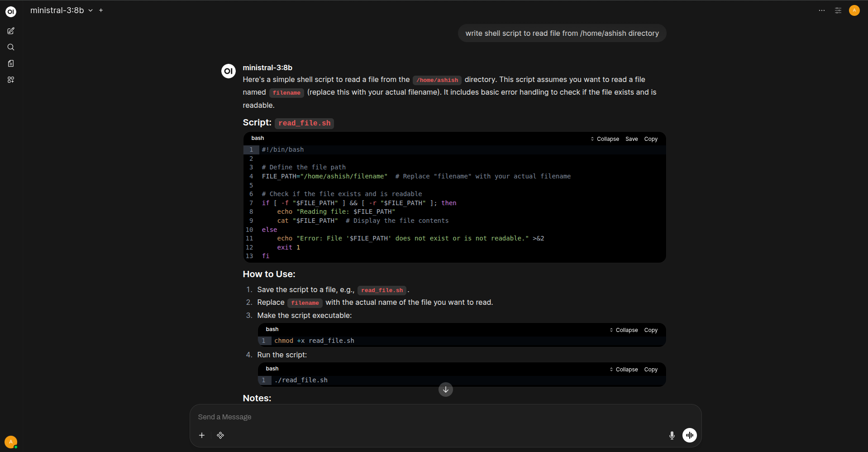The height and width of the screenshot is (452, 868).
Task: Open chat controls with the sliders icon
Action: pos(838,10)
